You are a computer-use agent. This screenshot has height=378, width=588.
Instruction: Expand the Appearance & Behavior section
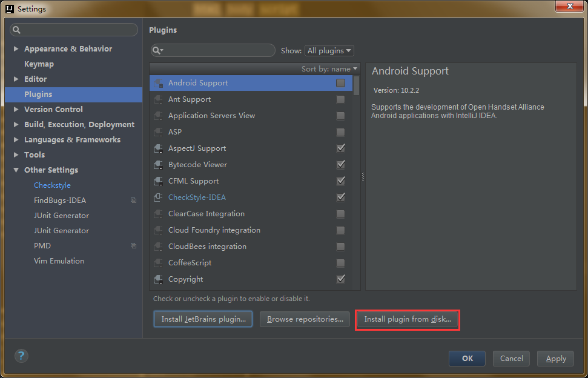pos(16,48)
